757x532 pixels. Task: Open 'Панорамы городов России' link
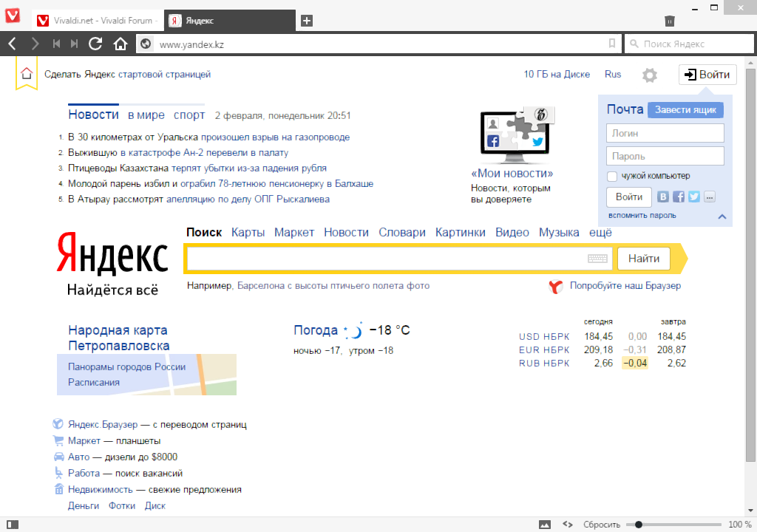[x=126, y=367]
